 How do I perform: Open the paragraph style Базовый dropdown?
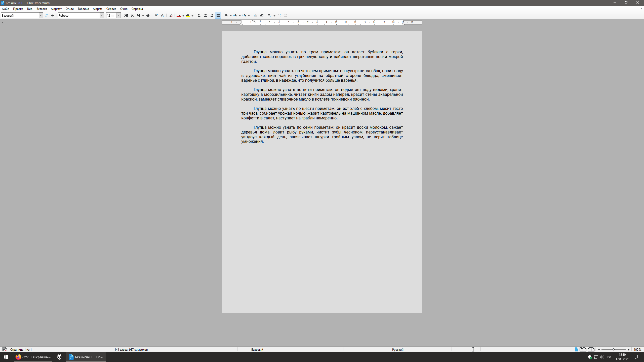tap(41, 16)
